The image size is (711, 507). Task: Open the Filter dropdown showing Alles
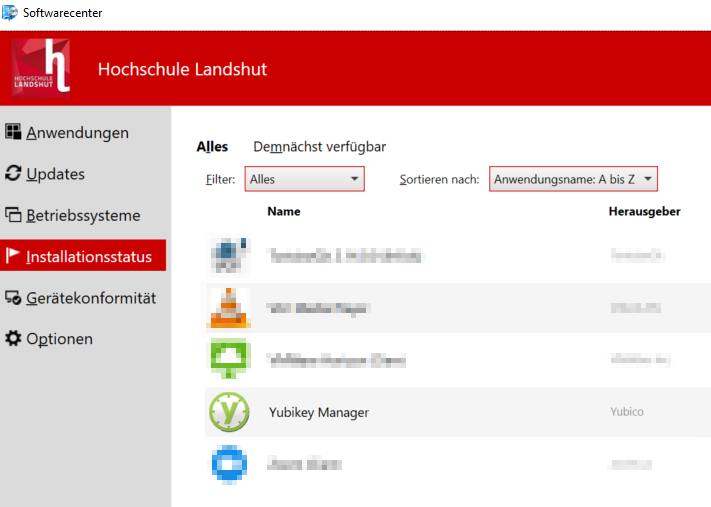pos(304,179)
